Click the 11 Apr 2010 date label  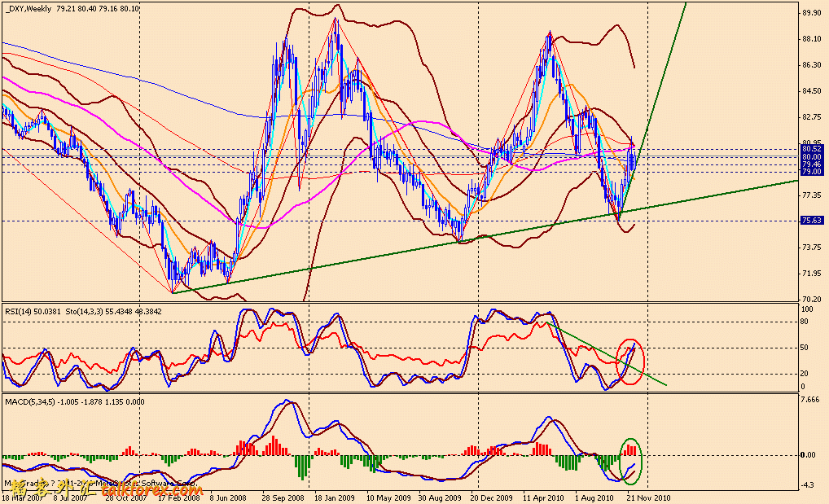[x=545, y=496]
